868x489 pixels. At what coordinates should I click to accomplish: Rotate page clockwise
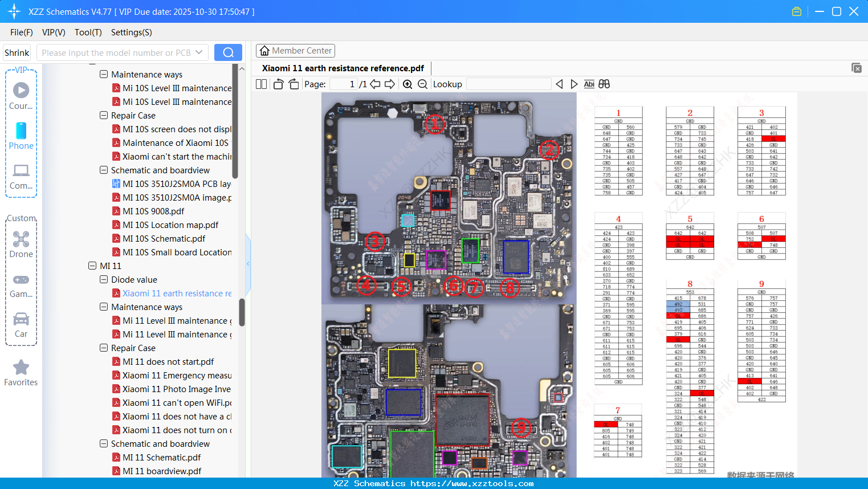pos(294,84)
